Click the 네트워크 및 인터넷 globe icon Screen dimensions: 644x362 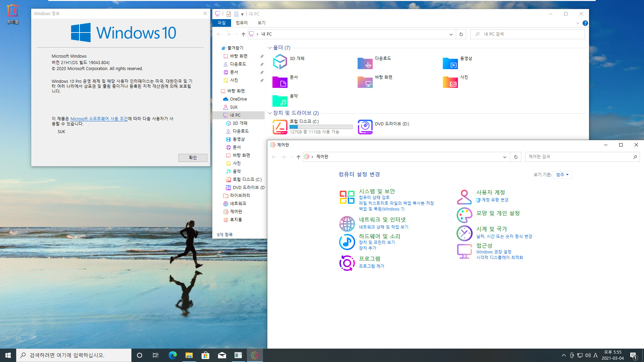pos(347,224)
